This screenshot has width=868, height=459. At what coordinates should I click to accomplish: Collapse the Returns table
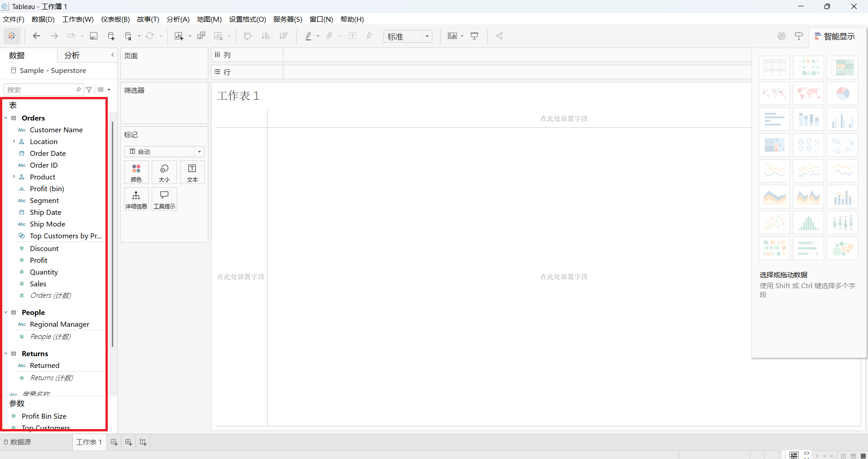click(6, 353)
